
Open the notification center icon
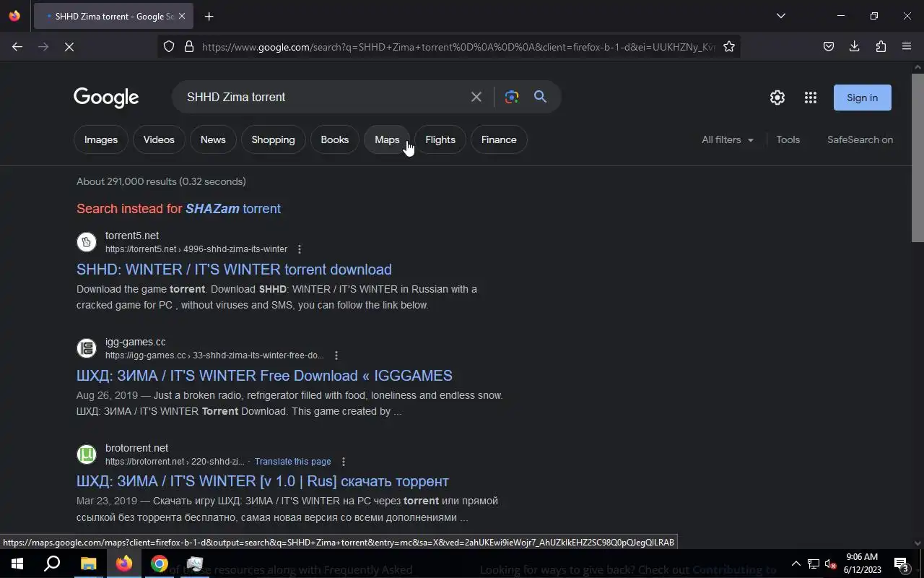click(x=902, y=564)
